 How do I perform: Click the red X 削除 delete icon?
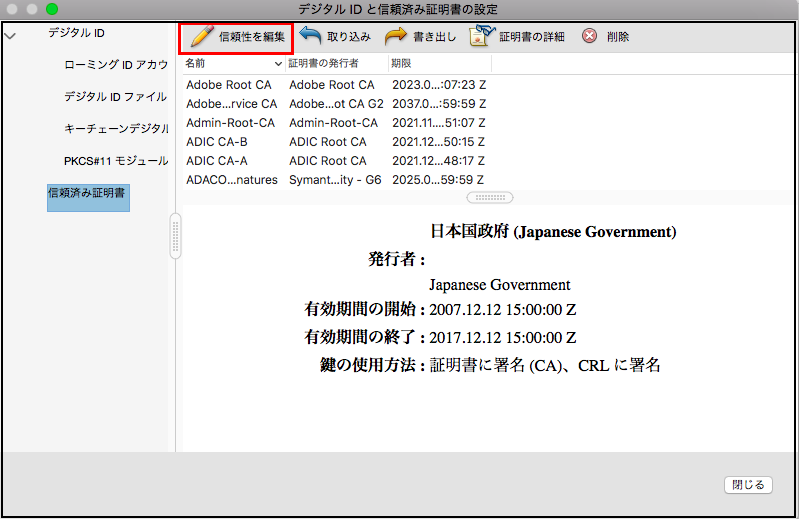tap(590, 36)
